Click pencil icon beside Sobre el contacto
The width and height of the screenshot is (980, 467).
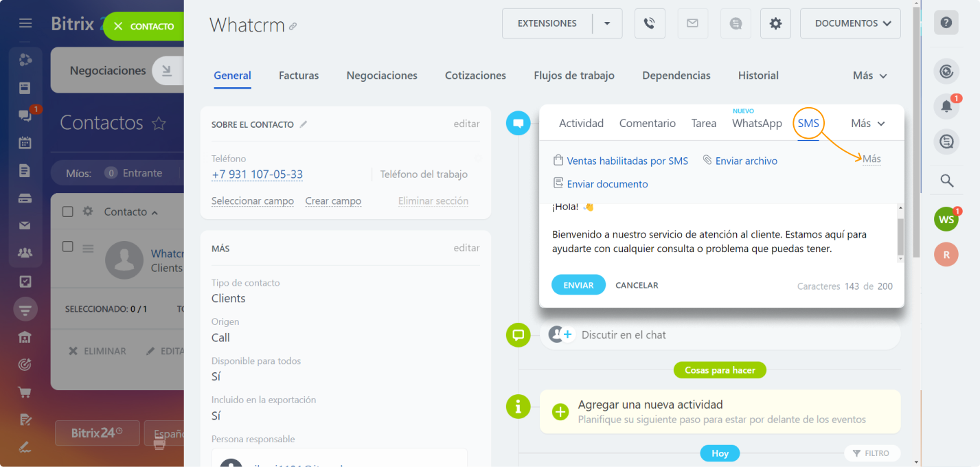tap(304, 124)
